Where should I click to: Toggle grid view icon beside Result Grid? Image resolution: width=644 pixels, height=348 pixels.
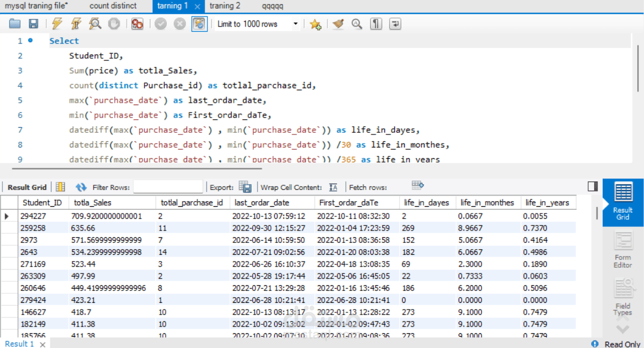click(x=60, y=187)
